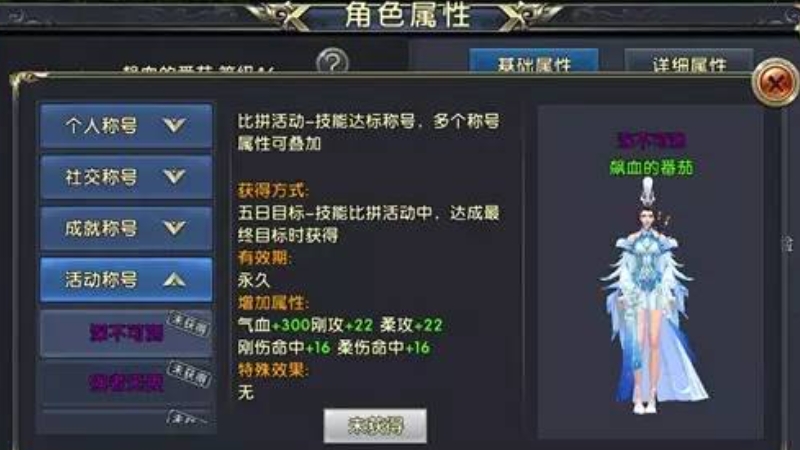This screenshot has height=450, width=800.
Task: Click winged ornament right of 角色属性
Action: click(530, 15)
